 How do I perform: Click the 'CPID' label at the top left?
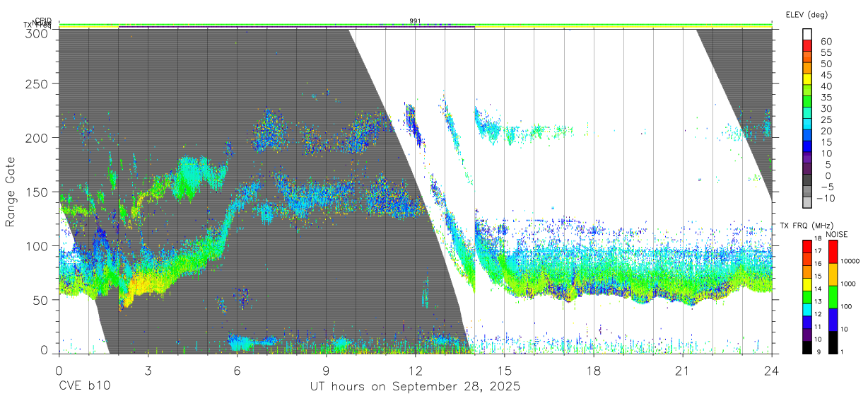pyautogui.click(x=43, y=21)
